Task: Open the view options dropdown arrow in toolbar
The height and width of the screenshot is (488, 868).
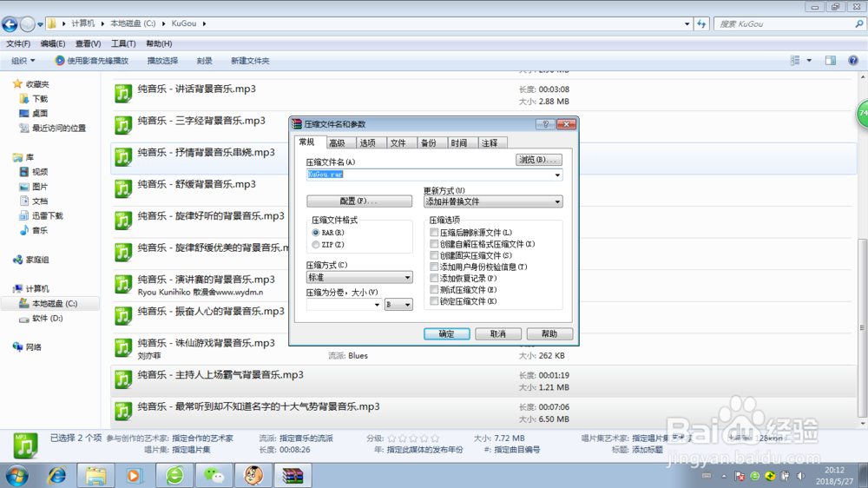Action: [x=809, y=61]
